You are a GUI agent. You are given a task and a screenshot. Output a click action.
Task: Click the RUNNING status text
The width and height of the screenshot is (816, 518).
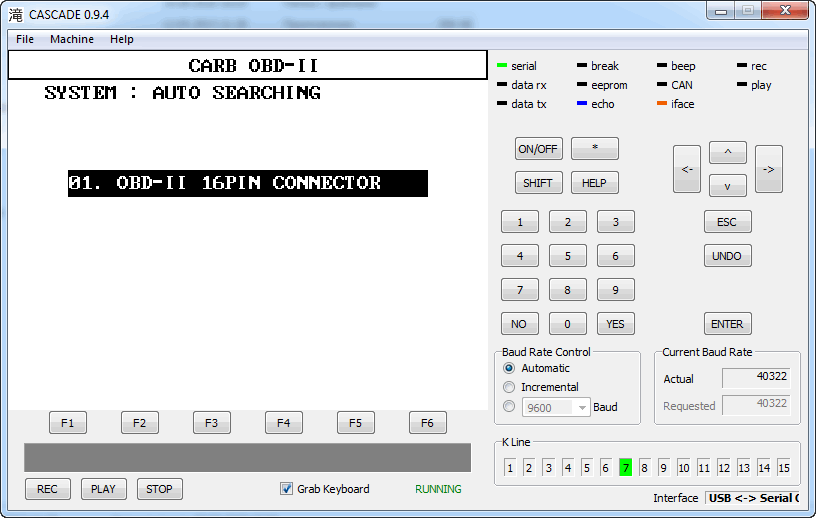click(438, 489)
